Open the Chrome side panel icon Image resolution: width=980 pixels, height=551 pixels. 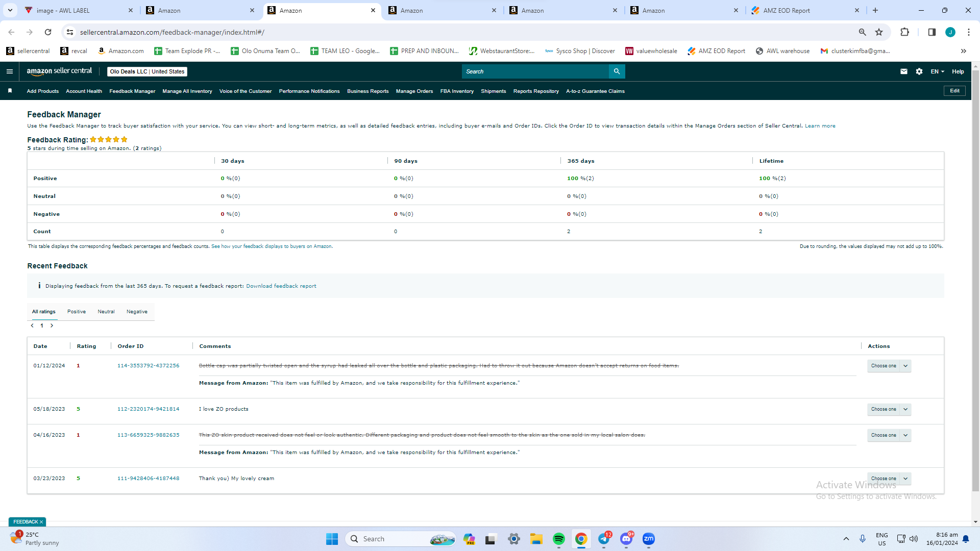(x=932, y=32)
